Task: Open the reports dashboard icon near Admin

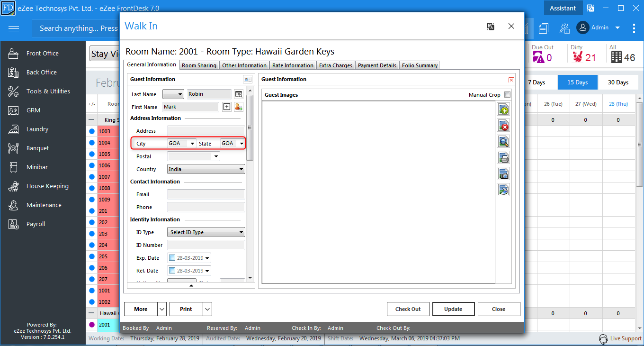Action: click(x=564, y=28)
